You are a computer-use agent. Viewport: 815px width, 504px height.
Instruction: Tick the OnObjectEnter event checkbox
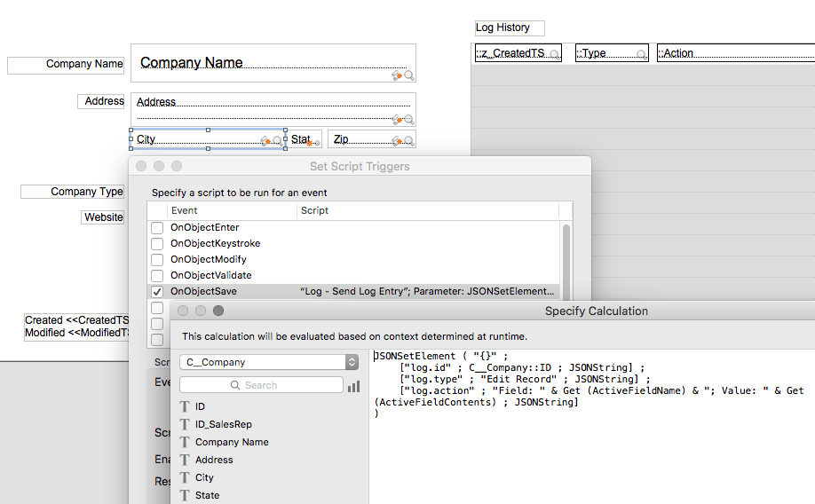(x=157, y=227)
